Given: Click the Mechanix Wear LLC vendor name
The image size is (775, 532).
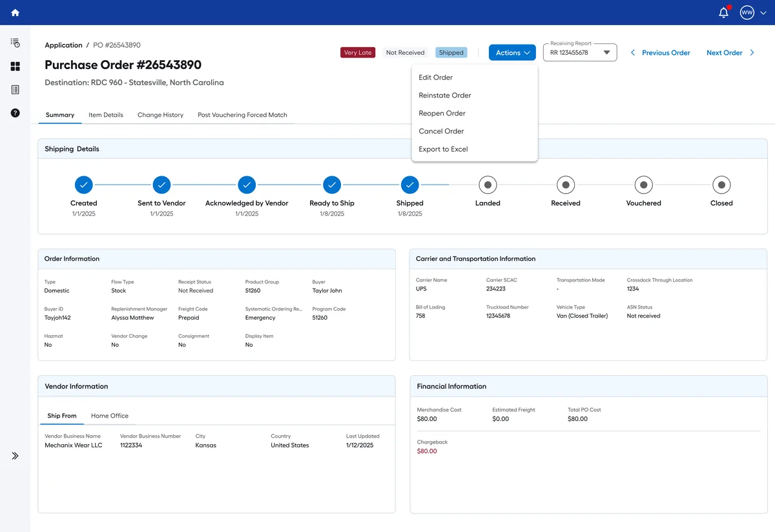Looking at the screenshot, I should [x=74, y=445].
